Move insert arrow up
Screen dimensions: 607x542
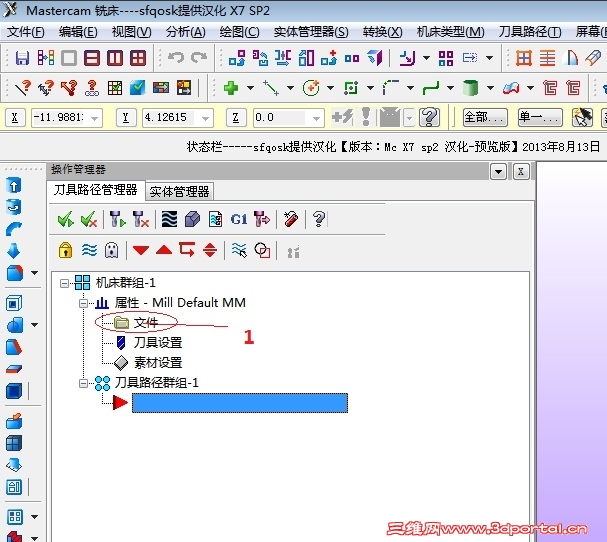pos(164,250)
